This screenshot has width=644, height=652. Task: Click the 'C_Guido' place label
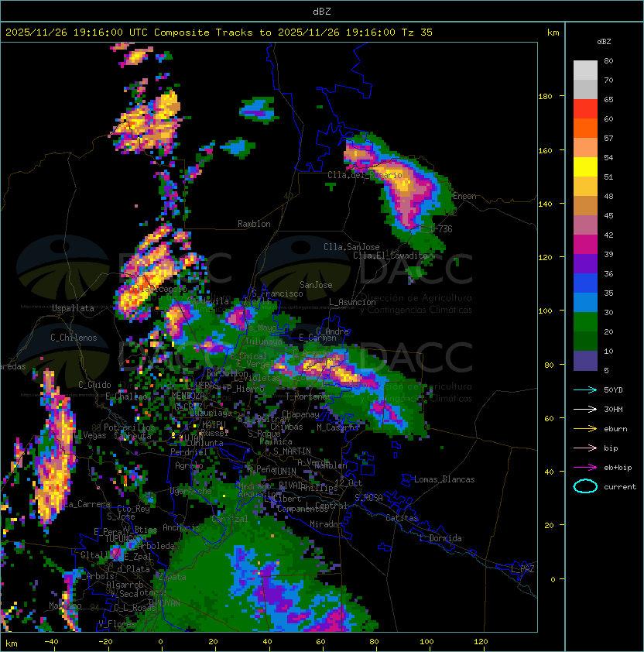point(94,385)
